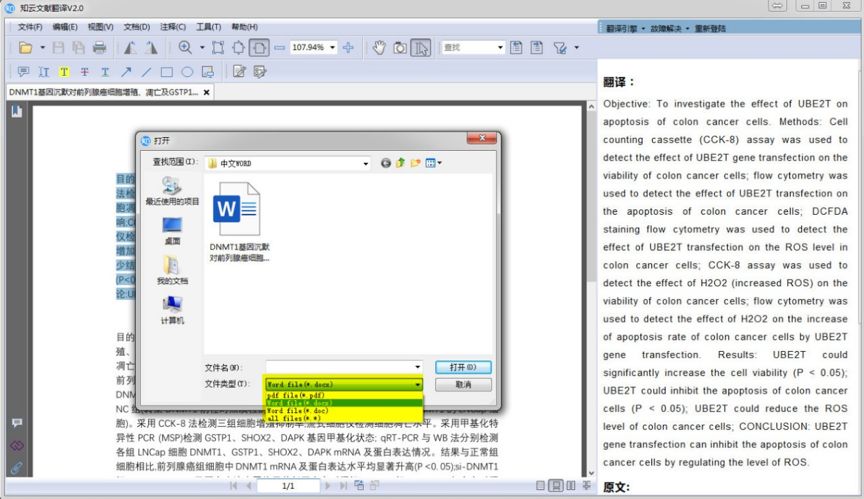Viewport: 864px width, 499px height.
Task: Click the grayed save disk icon
Action: (x=58, y=48)
